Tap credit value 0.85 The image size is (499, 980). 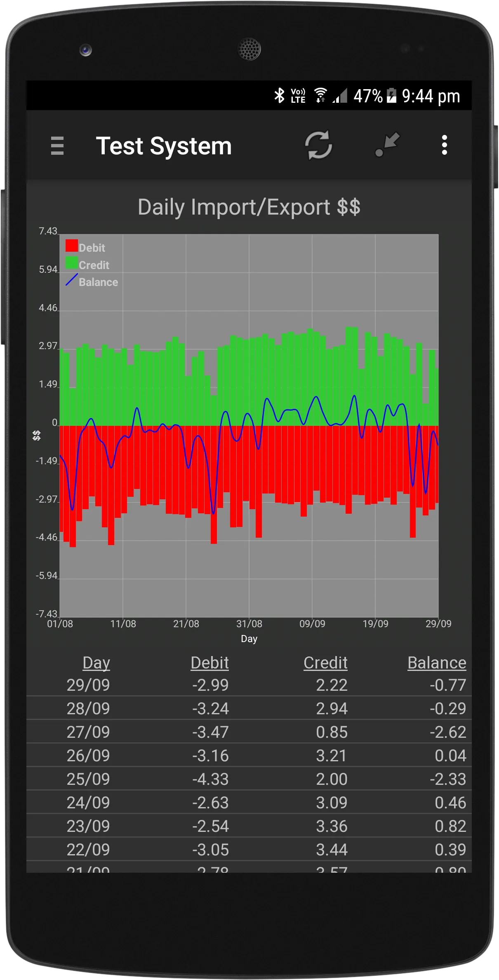pos(332,732)
